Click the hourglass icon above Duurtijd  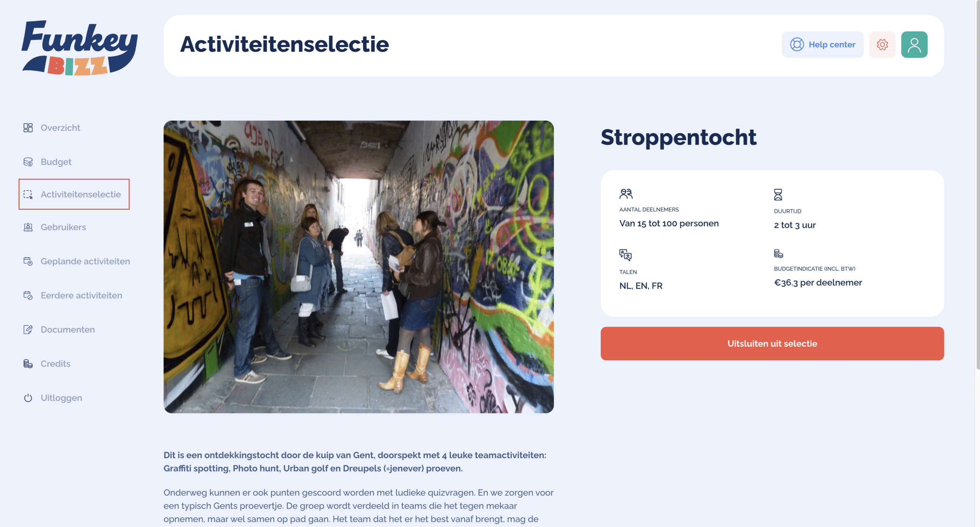[x=778, y=195]
